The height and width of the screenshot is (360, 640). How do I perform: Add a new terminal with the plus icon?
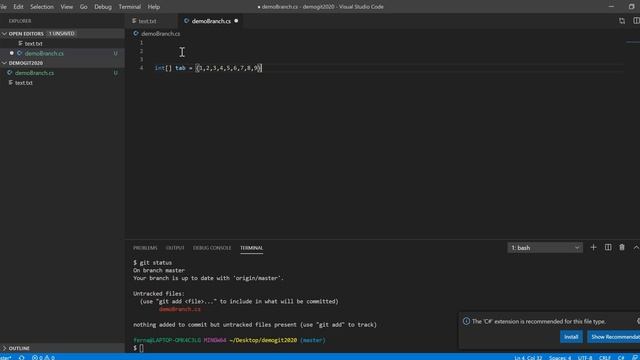coord(593,247)
